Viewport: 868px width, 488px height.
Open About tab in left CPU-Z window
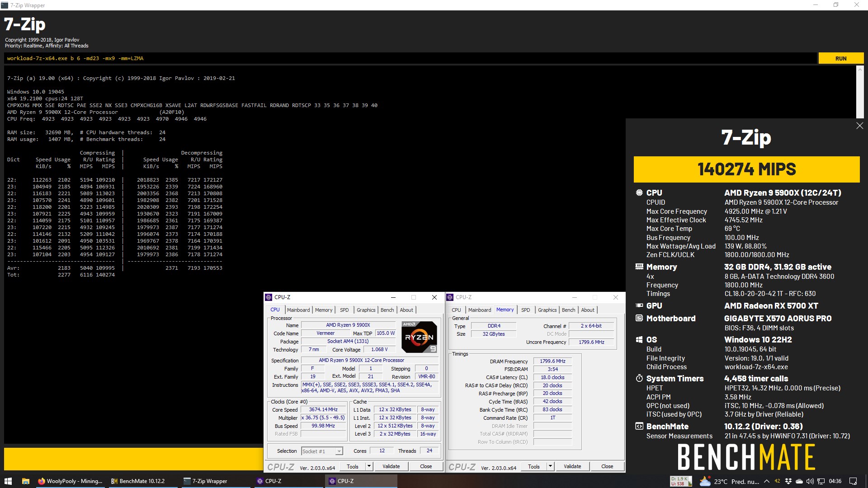point(406,310)
